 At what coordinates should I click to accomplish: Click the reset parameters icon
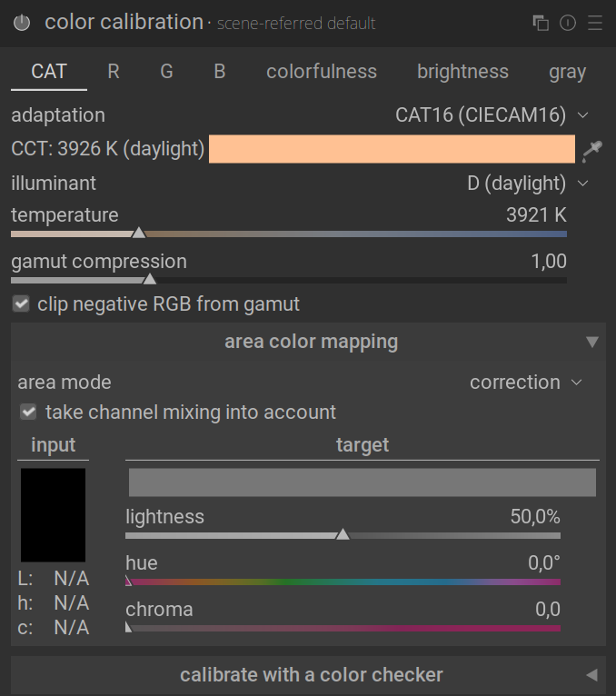click(x=568, y=23)
